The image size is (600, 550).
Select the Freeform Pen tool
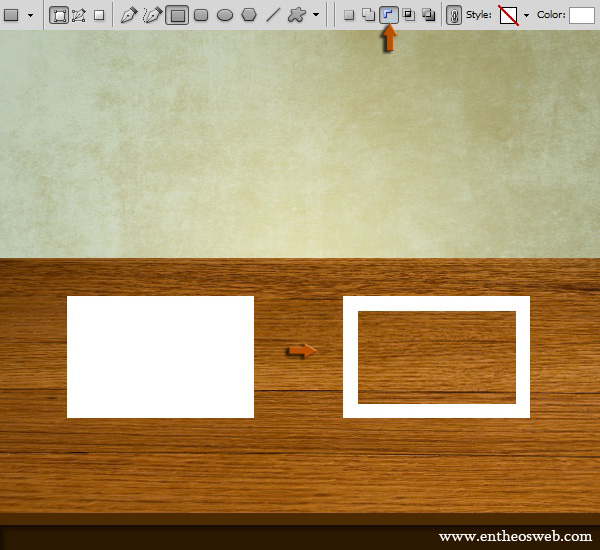tap(152, 15)
